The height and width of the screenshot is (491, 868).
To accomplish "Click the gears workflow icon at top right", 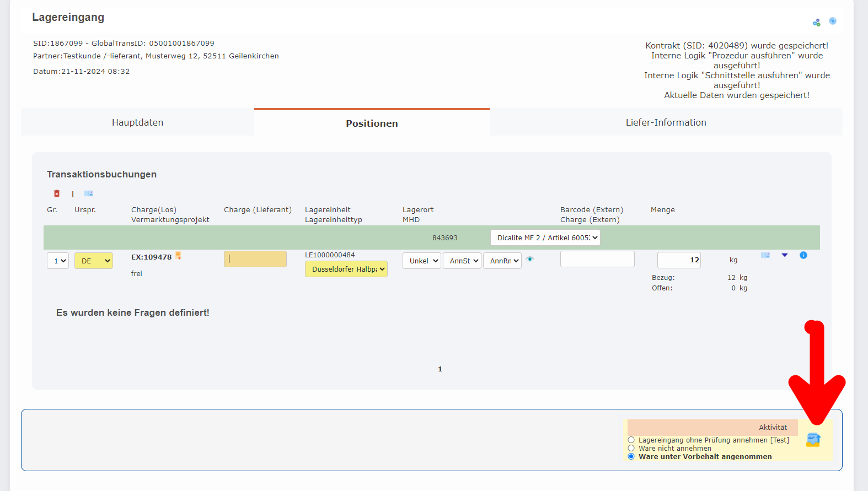I will click(x=817, y=23).
